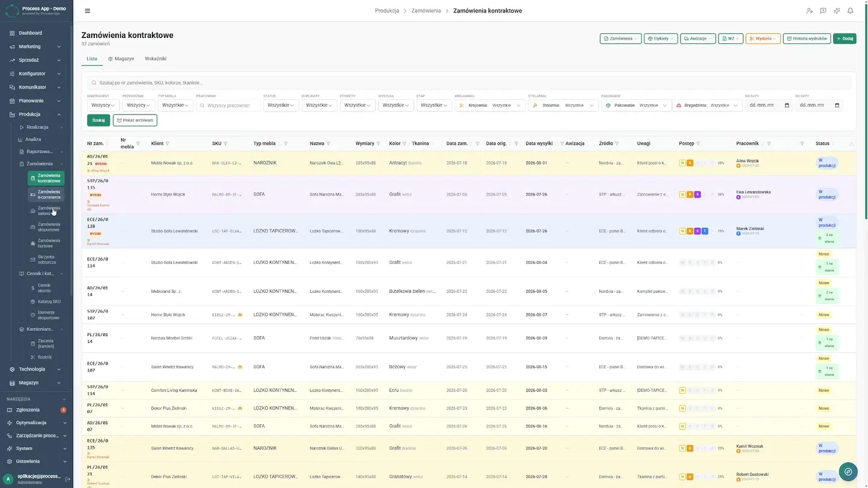Open the Stolarnia filter dropdown
868x488 pixels.
[x=563, y=105]
